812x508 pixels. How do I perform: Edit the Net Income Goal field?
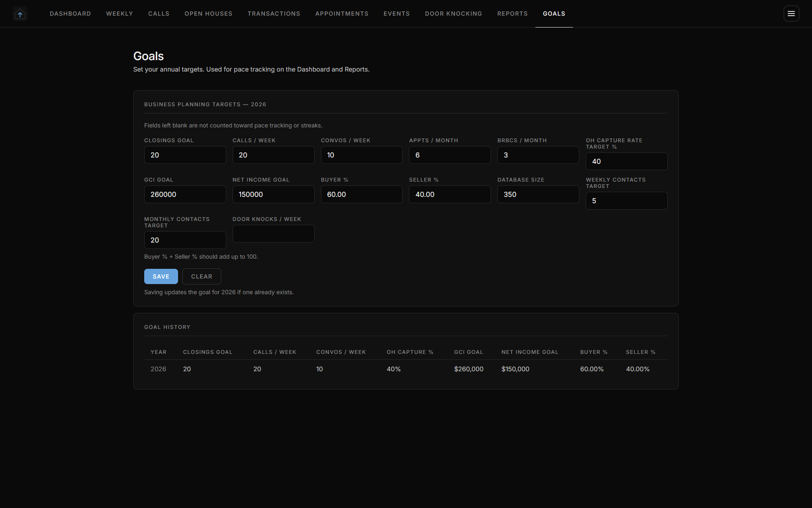(x=273, y=194)
